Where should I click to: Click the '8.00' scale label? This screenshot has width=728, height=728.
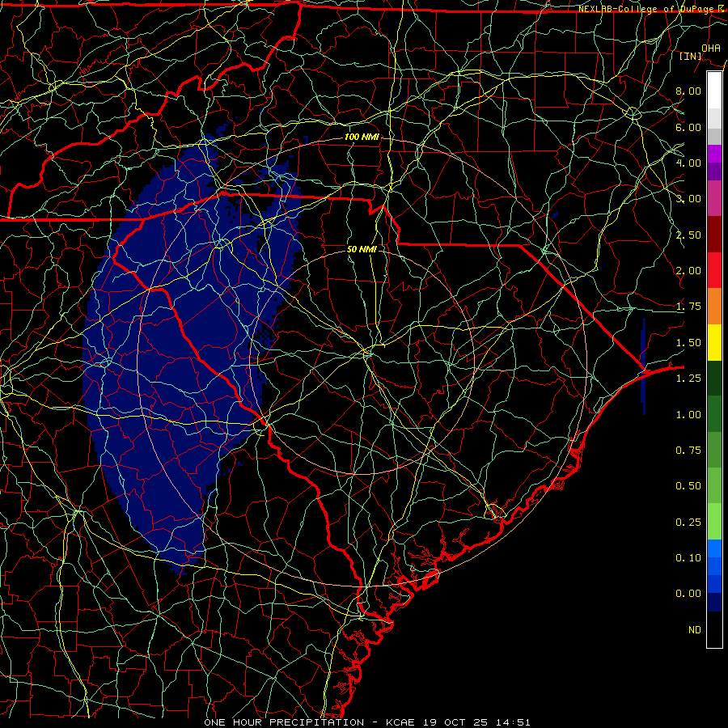(688, 91)
